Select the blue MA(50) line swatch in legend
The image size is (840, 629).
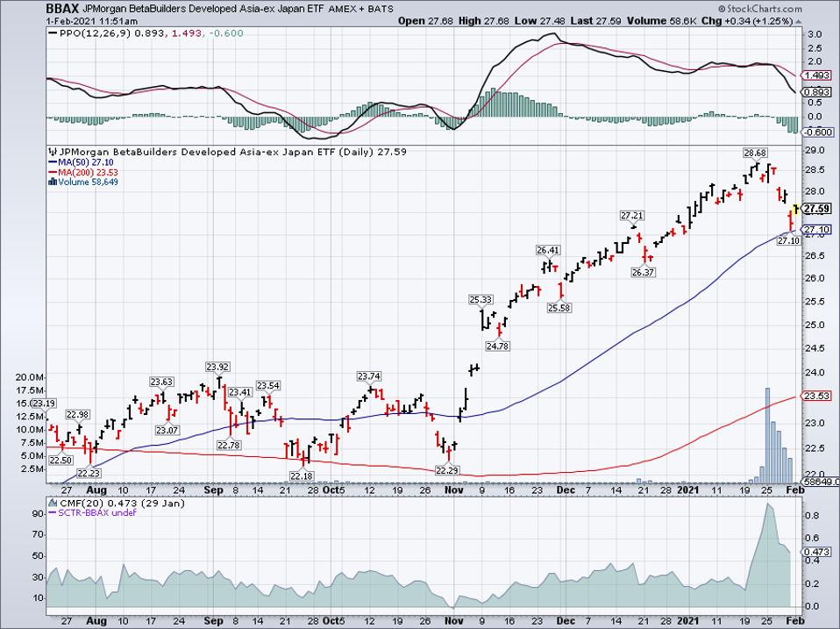(x=53, y=162)
